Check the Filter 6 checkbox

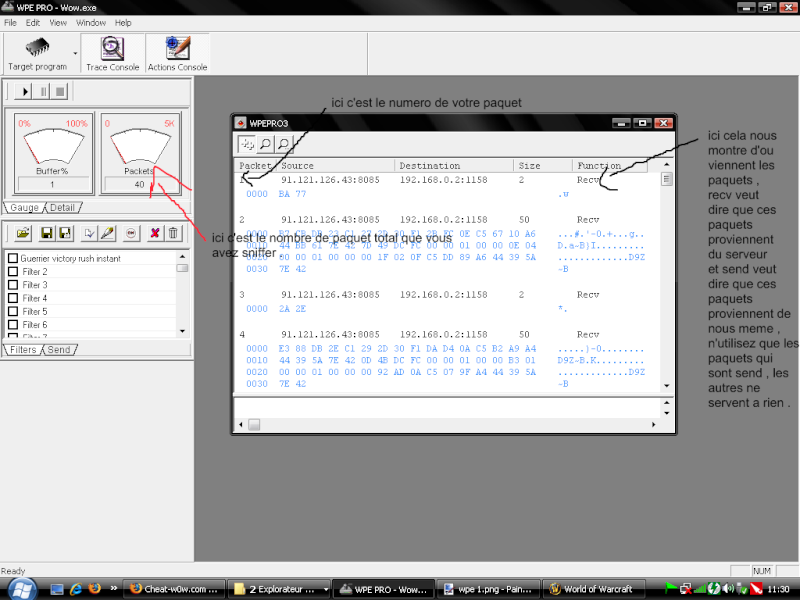[x=13, y=324]
